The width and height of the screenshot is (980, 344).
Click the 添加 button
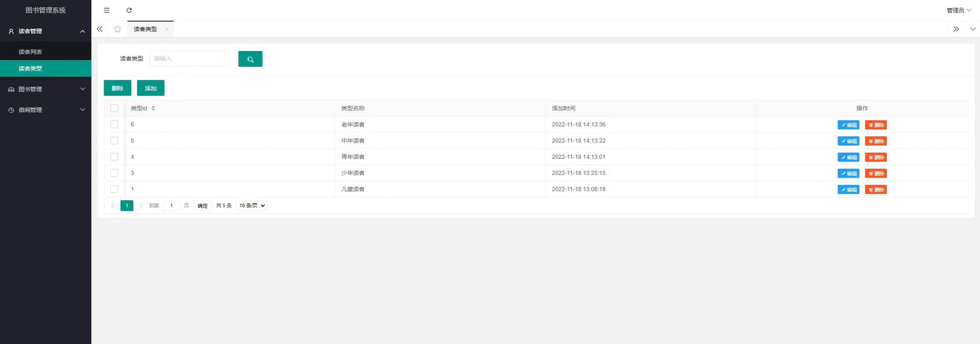[x=151, y=88]
